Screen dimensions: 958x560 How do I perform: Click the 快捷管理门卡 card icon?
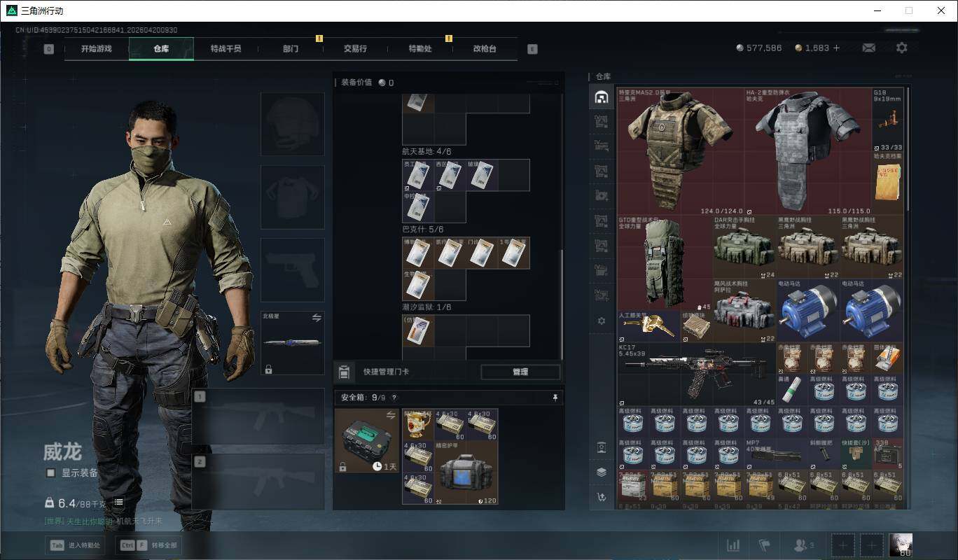pos(343,372)
